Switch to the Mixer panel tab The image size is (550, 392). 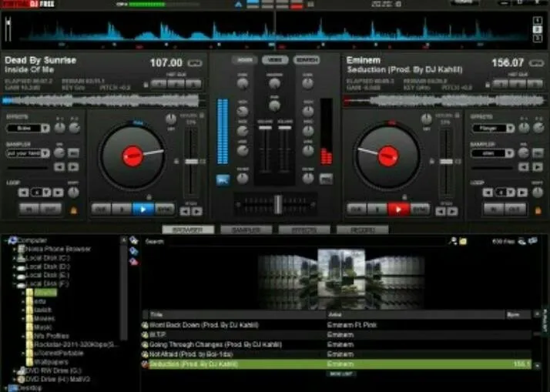pos(244,60)
